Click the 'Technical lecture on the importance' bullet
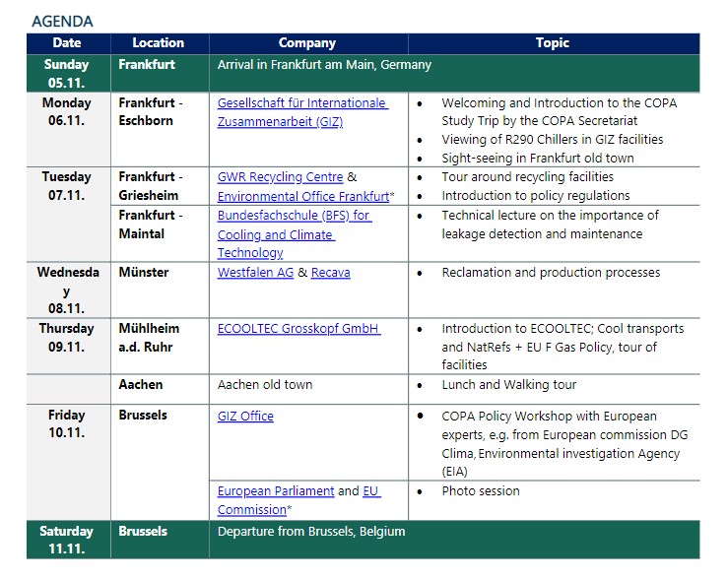Screen dimensions: 728x580 coord(550,225)
